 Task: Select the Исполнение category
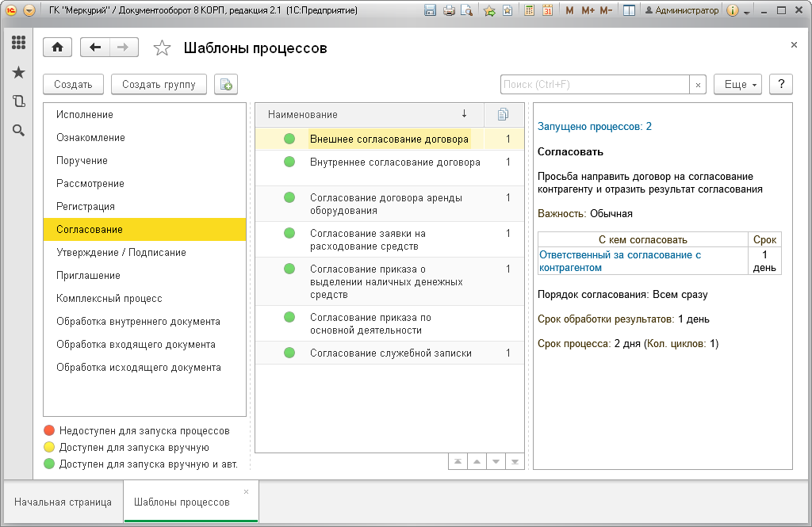(144, 114)
